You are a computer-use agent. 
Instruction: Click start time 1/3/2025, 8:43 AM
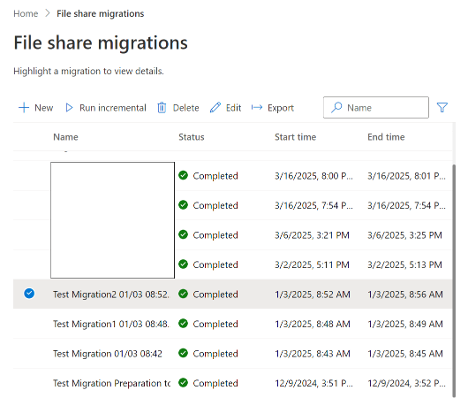coord(312,353)
